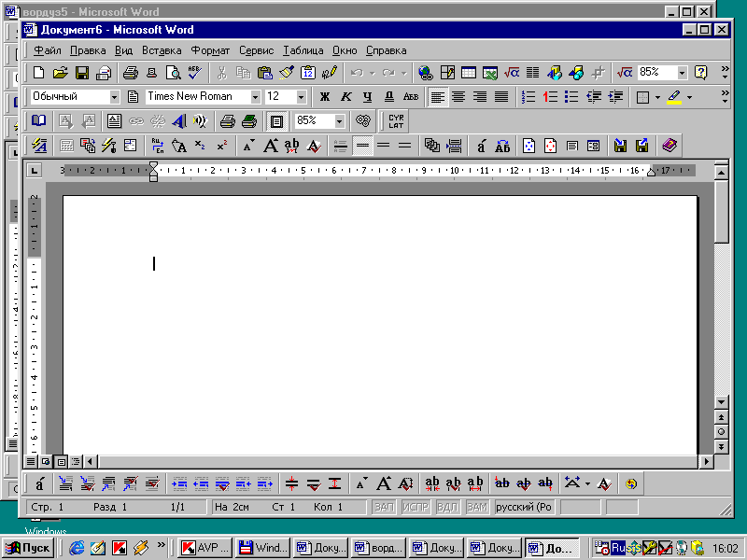747x560 pixels.
Task: Switch to ворд... taskbar button
Action: click(x=378, y=548)
